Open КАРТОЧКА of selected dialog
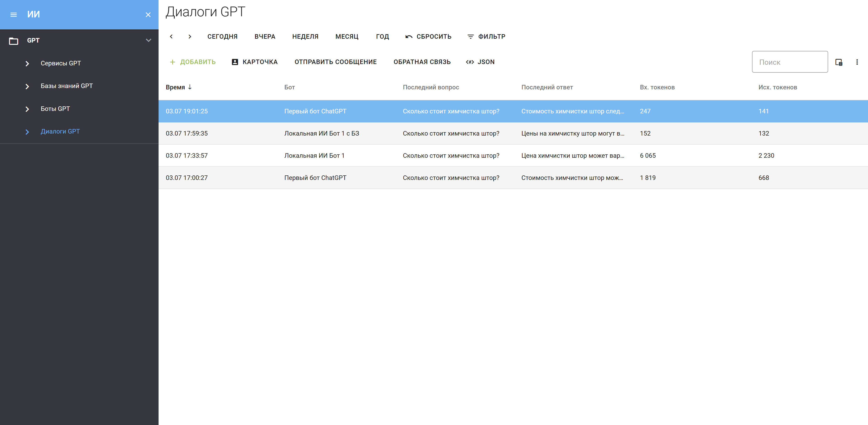The width and height of the screenshot is (868, 425). 254,62
